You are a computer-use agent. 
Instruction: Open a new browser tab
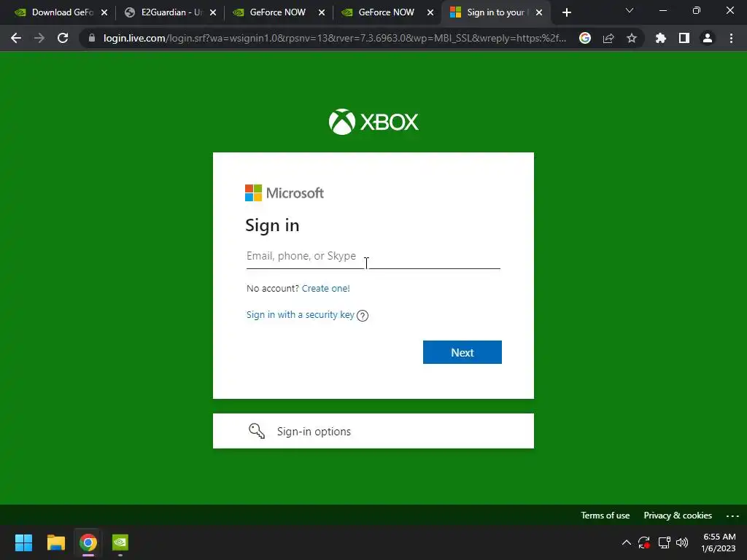(x=566, y=12)
